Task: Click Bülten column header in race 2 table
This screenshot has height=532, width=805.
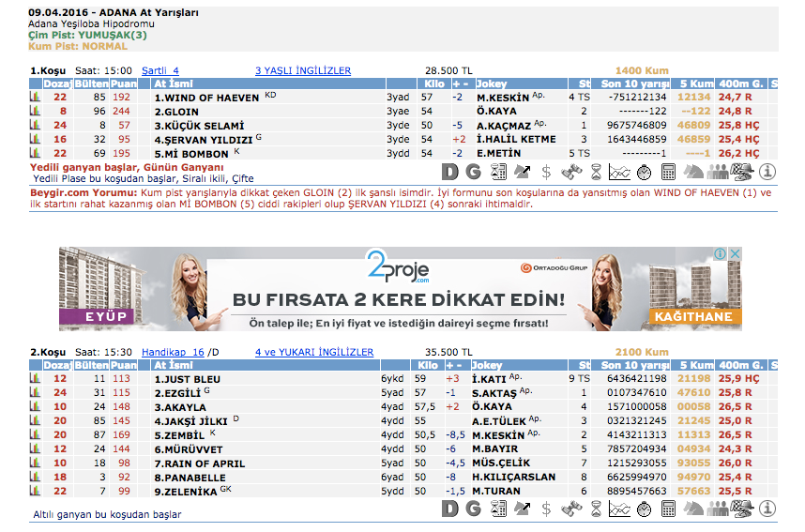Action: tap(91, 365)
